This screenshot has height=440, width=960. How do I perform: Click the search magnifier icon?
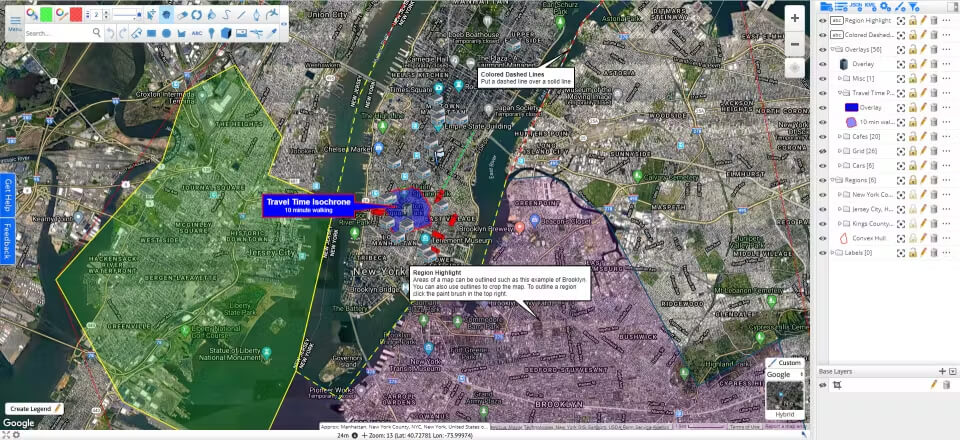97,32
